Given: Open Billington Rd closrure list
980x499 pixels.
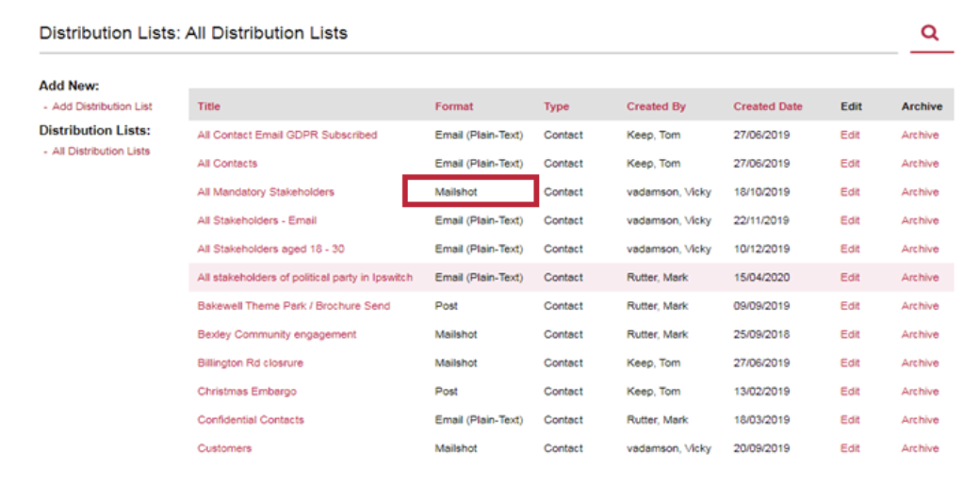Looking at the screenshot, I should click(250, 363).
